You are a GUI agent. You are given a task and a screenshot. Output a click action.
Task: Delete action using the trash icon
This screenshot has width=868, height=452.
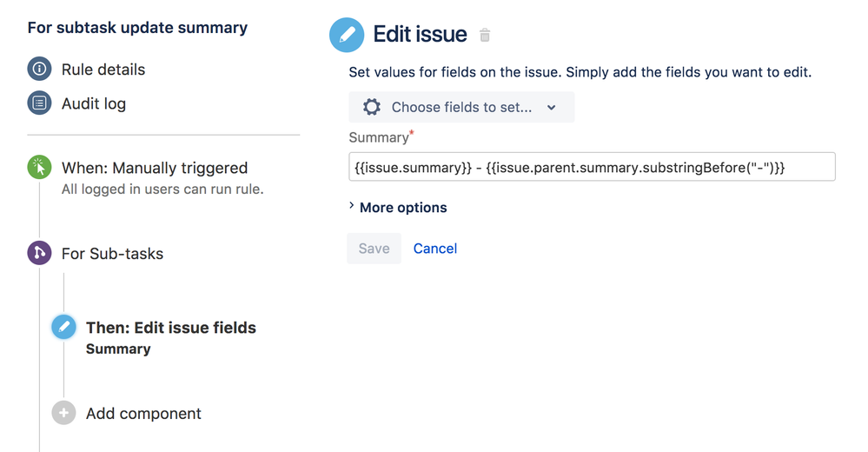click(485, 36)
